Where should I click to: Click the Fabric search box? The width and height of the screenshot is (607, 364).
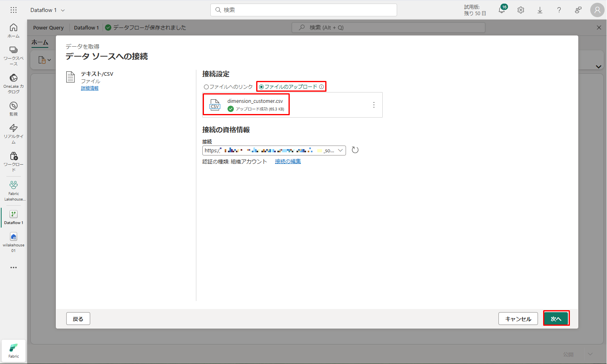(x=304, y=10)
